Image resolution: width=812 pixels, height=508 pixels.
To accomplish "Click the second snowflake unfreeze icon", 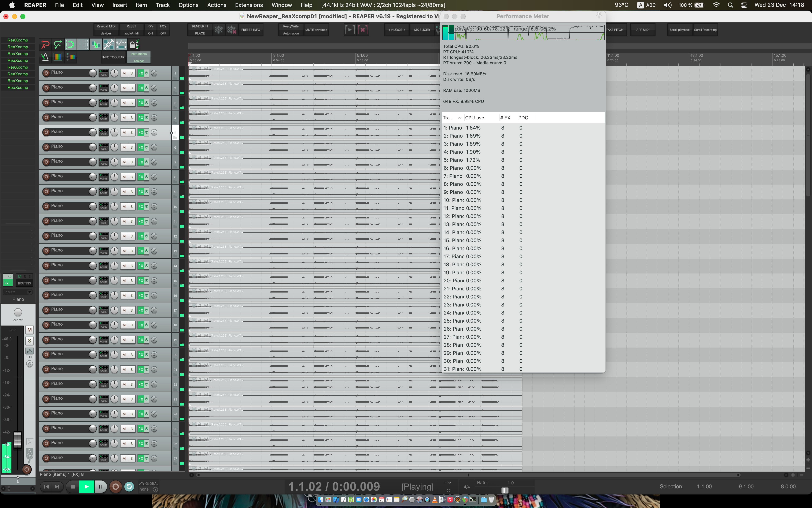I will tap(232, 30).
